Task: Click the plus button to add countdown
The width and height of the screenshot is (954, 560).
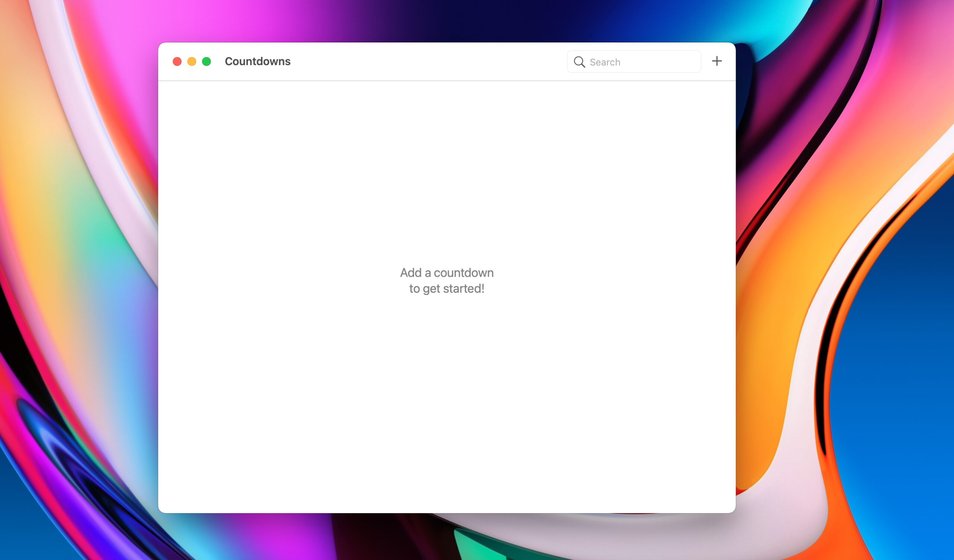Action: 717,61
